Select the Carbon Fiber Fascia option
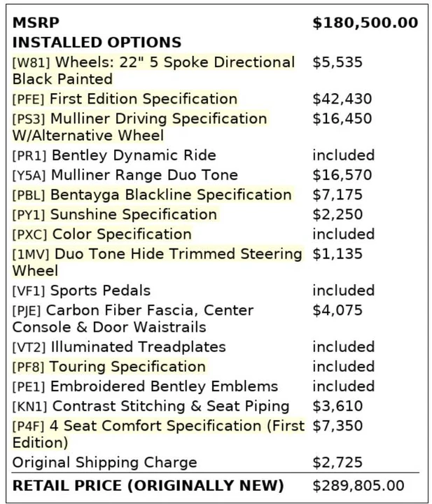This screenshot has width=432, height=504. [133, 318]
